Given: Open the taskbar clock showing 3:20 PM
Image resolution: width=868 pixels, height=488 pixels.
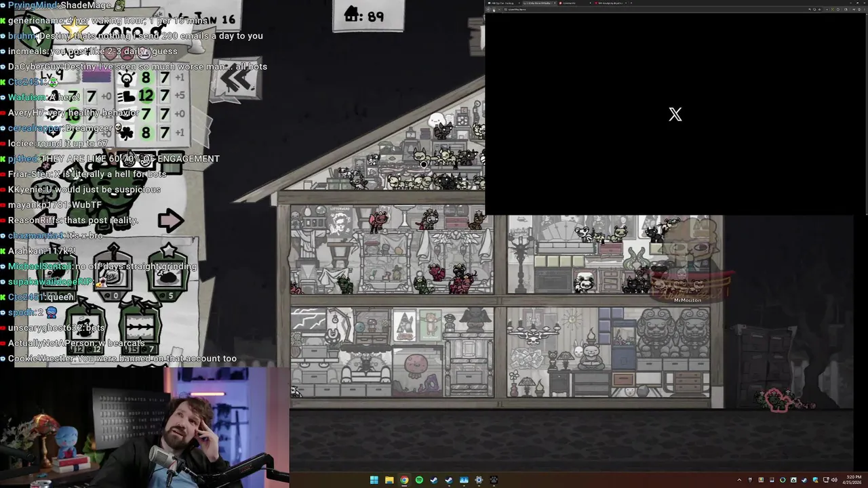Looking at the screenshot, I should [x=851, y=481].
